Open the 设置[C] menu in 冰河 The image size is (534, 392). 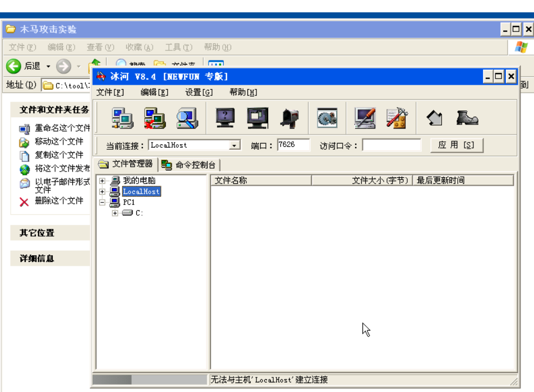(x=199, y=93)
